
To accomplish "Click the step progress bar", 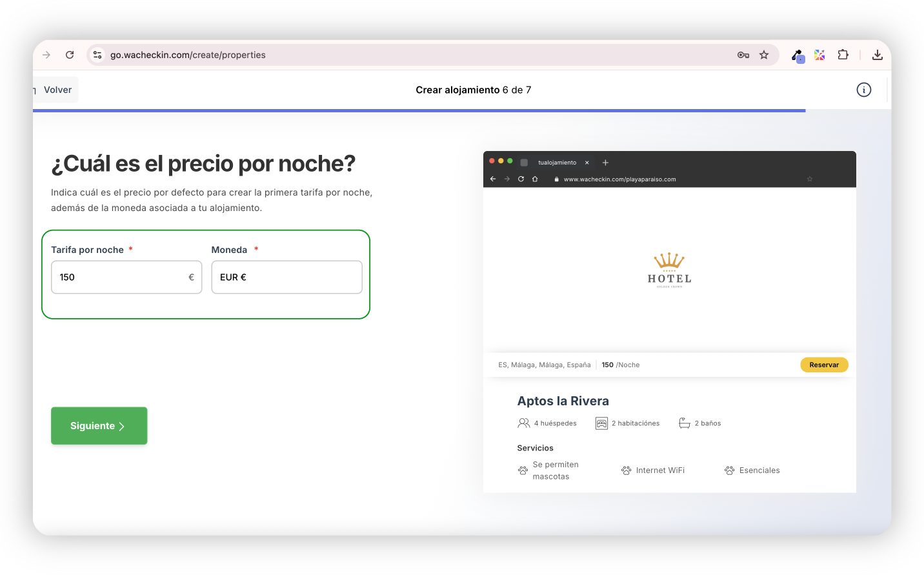I will (x=419, y=110).
